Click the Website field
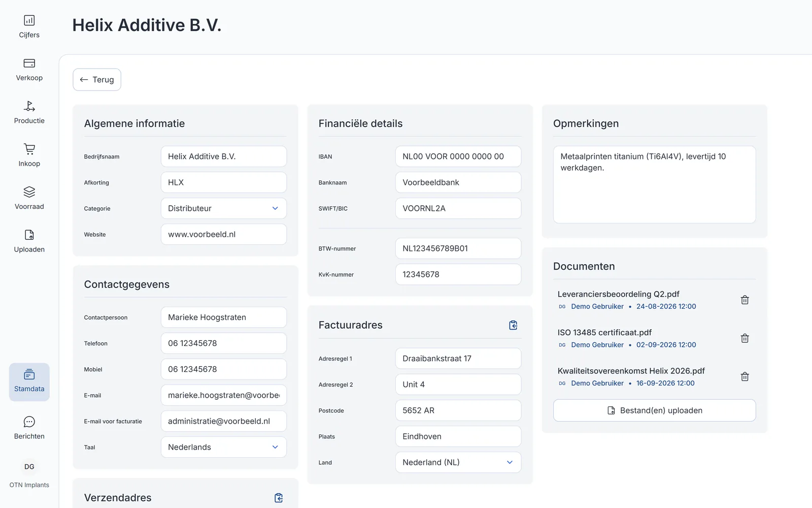The height and width of the screenshot is (508, 812). coord(224,234)
